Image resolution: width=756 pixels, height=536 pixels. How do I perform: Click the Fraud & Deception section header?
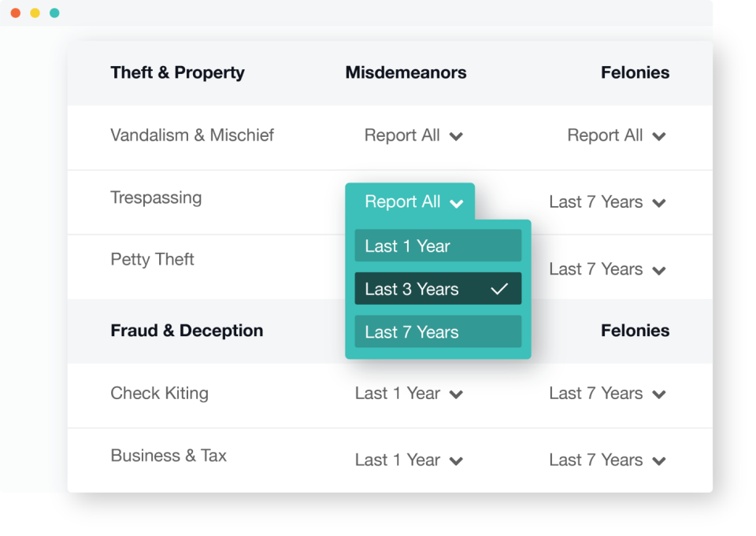click(187, 331)
